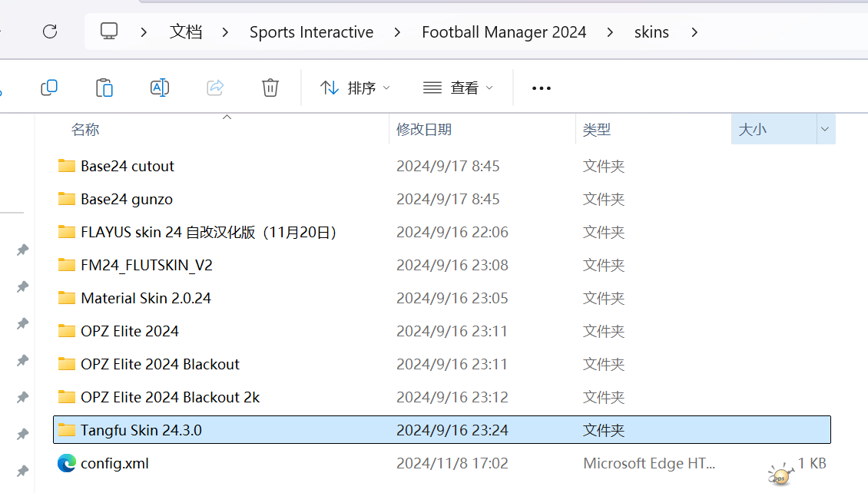
Task: Open the 排序 sort dropdown
Action: [x=355, y=88]
